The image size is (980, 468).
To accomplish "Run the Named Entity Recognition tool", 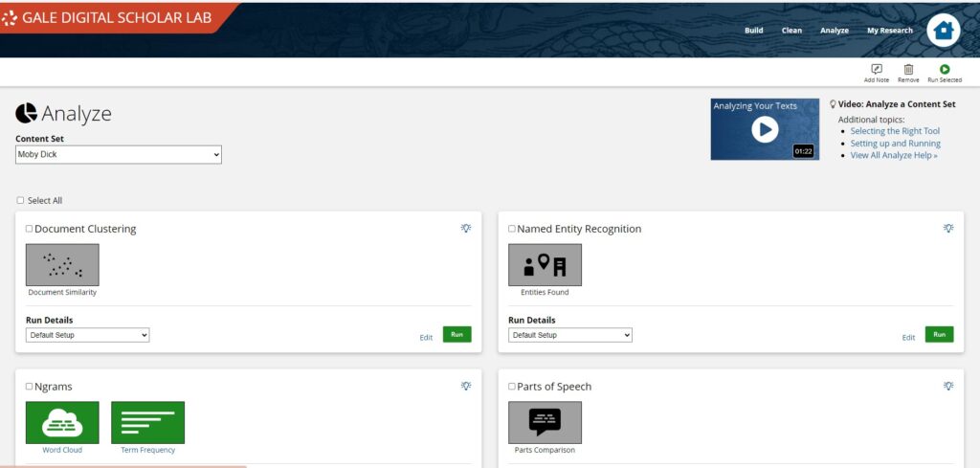I will click(940, 334).
